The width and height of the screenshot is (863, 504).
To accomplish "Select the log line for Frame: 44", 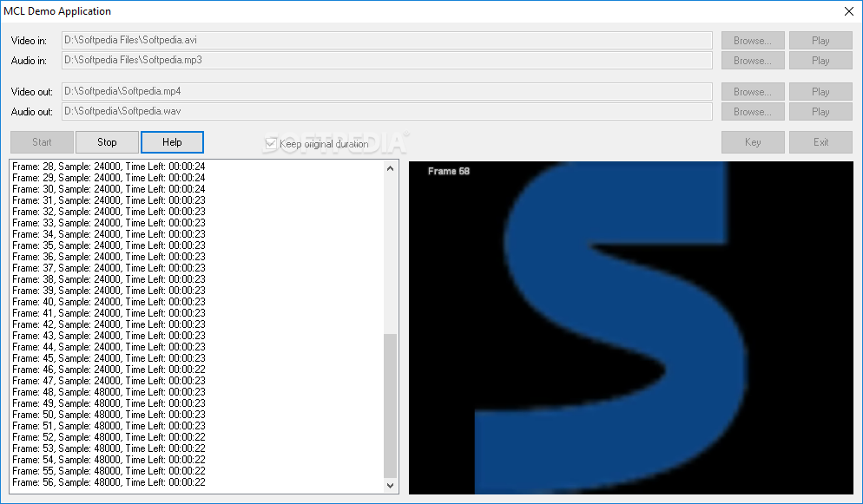I will coord(109,347).
